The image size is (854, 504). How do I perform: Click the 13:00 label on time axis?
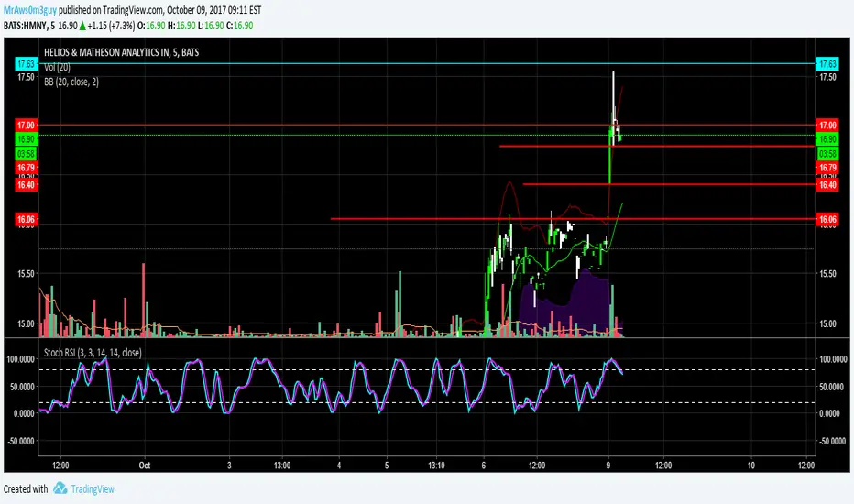[282, 466]
